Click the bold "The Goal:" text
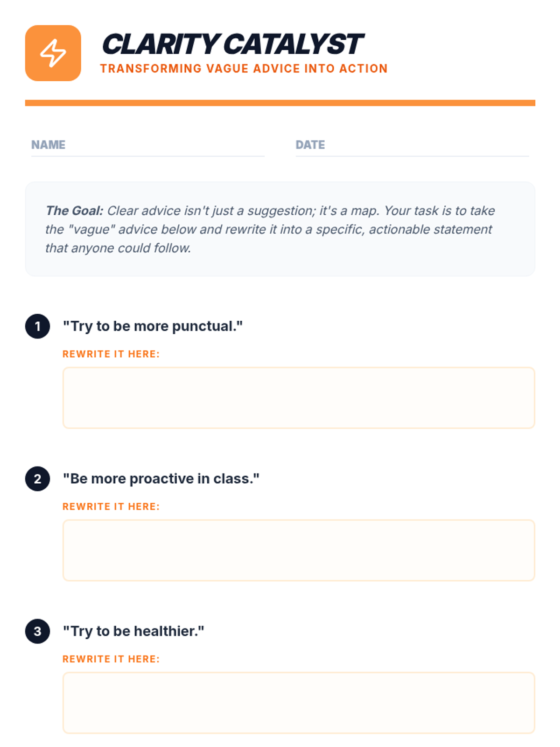 pos(74,211)
